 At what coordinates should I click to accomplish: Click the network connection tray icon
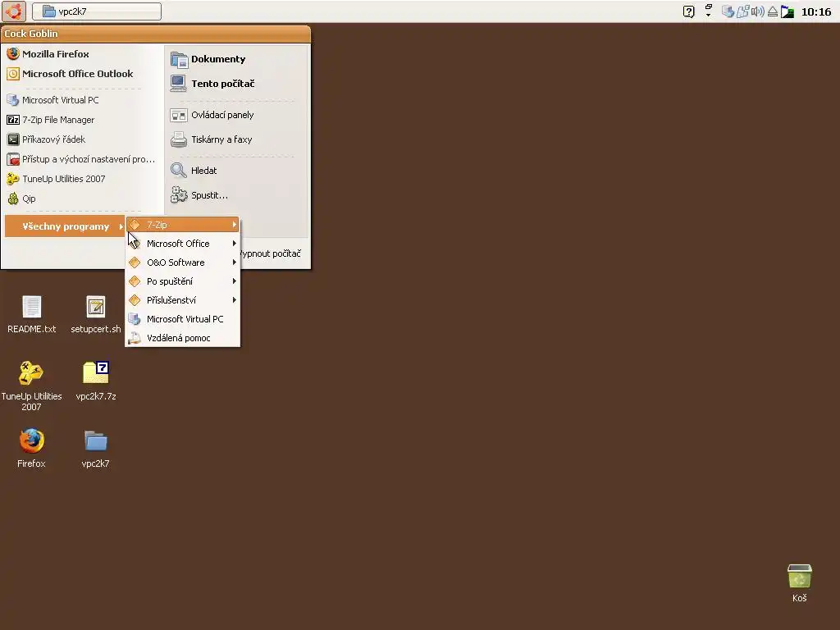tap(742, 11)
